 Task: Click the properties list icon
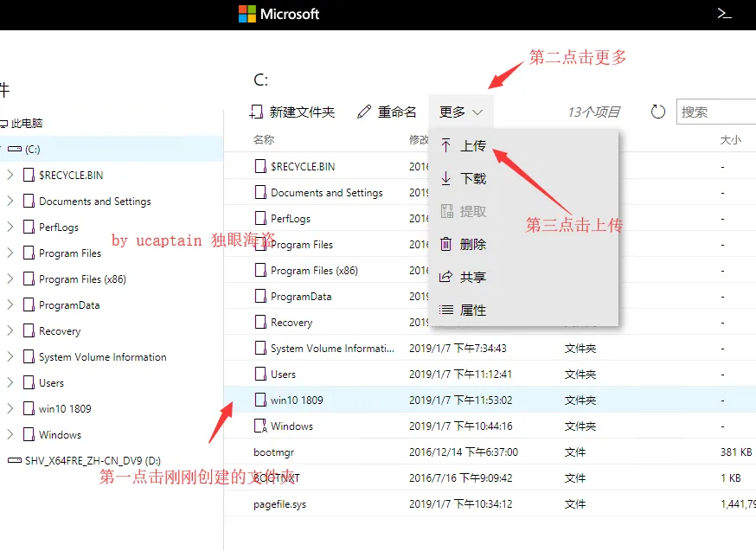click(x=446, y=310)
